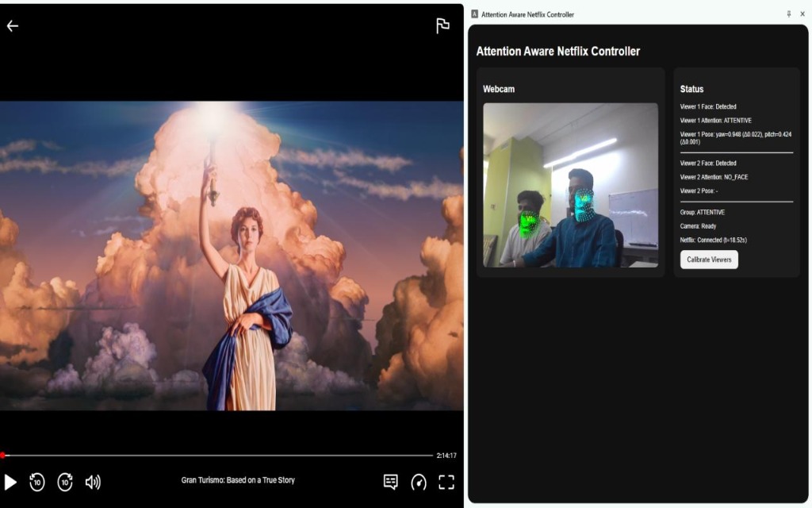Click the controller app icon in the title bar
Viewport: 812px width, 508px height.
[474, 14]
